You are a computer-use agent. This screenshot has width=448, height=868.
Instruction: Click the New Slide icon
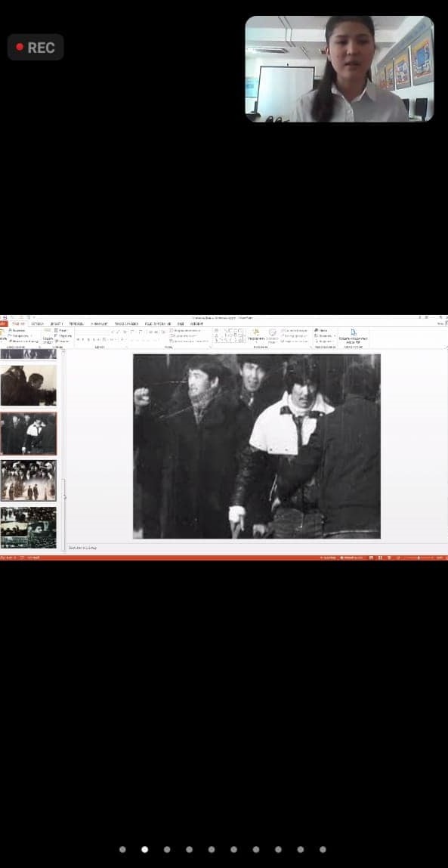pos(47,335)
